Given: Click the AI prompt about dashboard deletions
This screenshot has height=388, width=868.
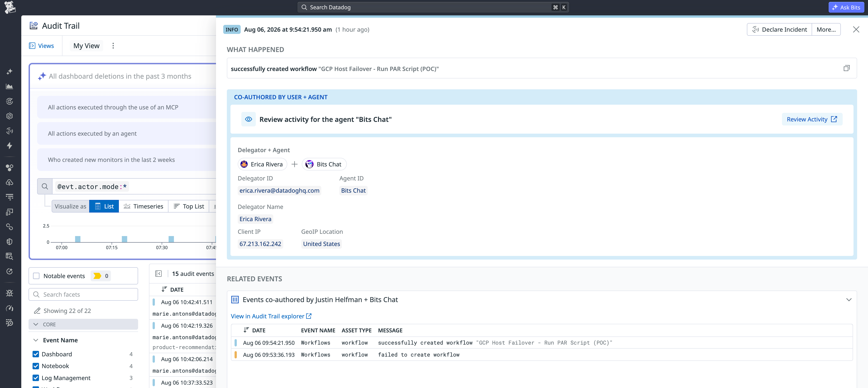Looking at the screenshot, I should pos(120,76).
